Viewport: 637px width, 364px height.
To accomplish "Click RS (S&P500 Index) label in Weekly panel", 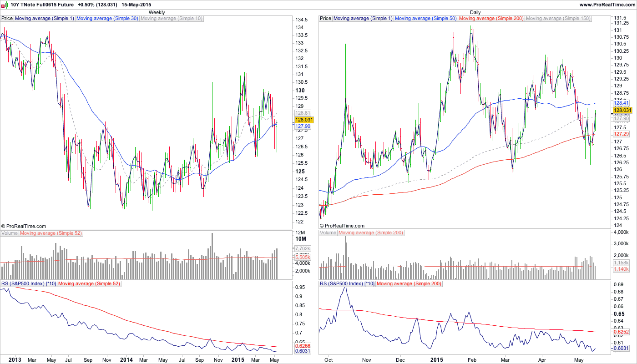I will click(x=29, y=284).
